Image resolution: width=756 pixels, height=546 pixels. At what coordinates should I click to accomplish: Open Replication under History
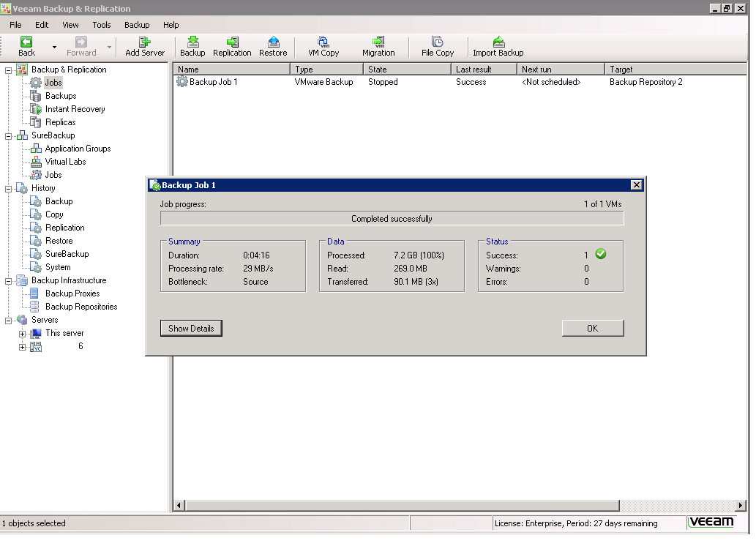point(64,228)
